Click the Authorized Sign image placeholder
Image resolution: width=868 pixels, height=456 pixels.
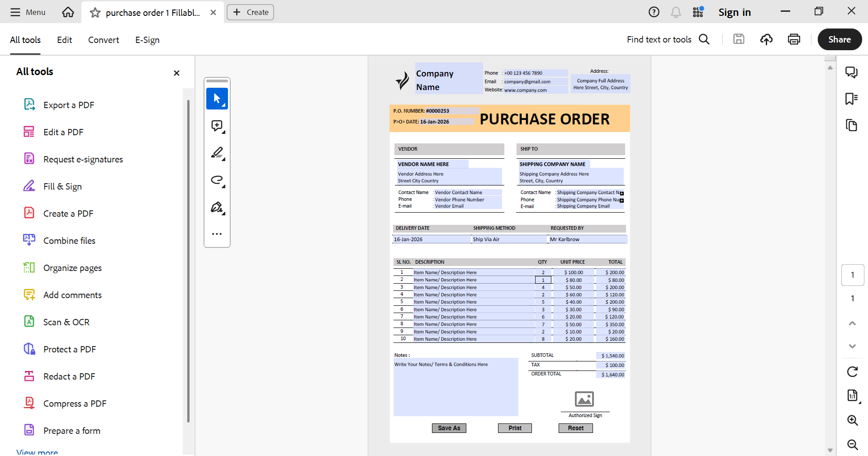coord(584,399)
